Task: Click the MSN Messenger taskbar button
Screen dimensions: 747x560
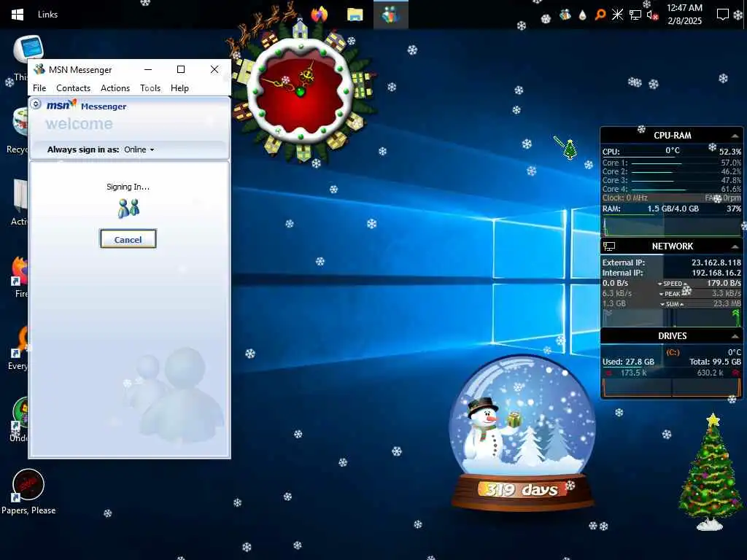Action: 391,15
